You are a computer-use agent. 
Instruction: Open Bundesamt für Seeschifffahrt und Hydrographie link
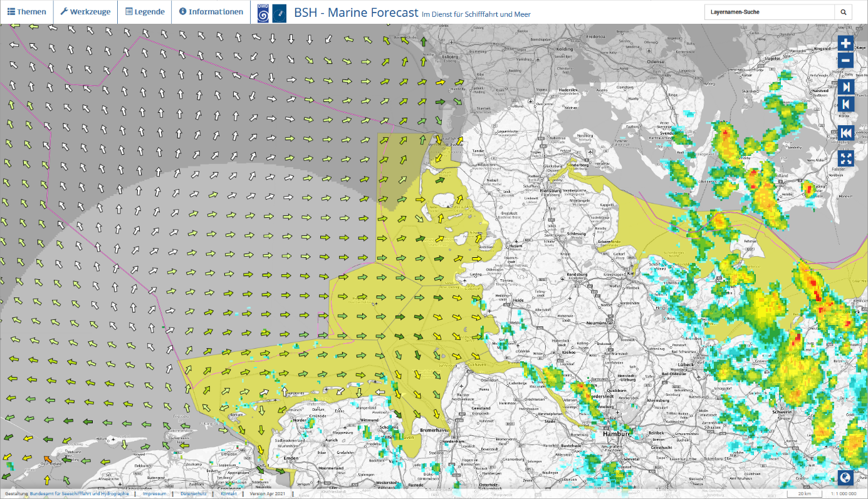click(x=79, y=494)
